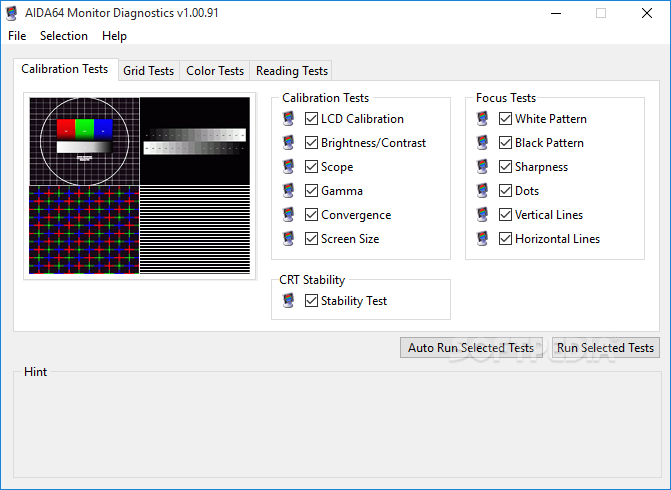This screenshot has height=490, width=671.
Task: Click the monitor icon beside White Pattern
Action: click(483, 119)
